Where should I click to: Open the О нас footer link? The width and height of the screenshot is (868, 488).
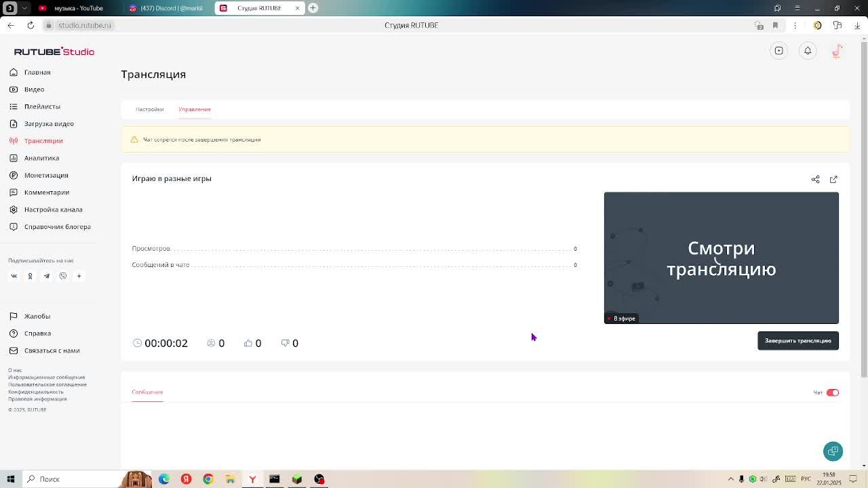tap(15, 370)
